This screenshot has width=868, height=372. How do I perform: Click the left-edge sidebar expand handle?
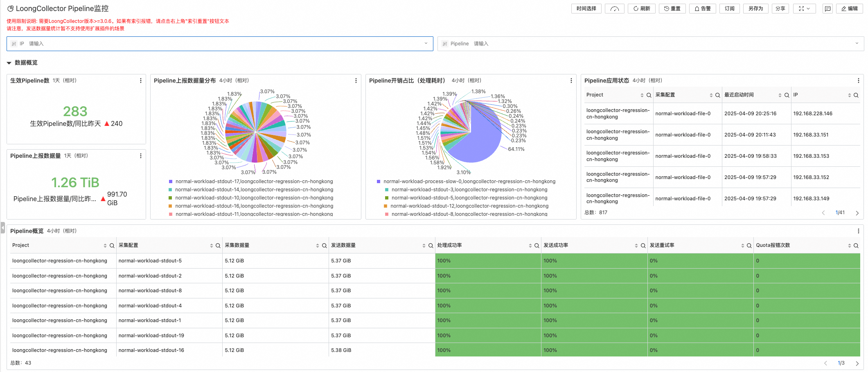[2, 227]
